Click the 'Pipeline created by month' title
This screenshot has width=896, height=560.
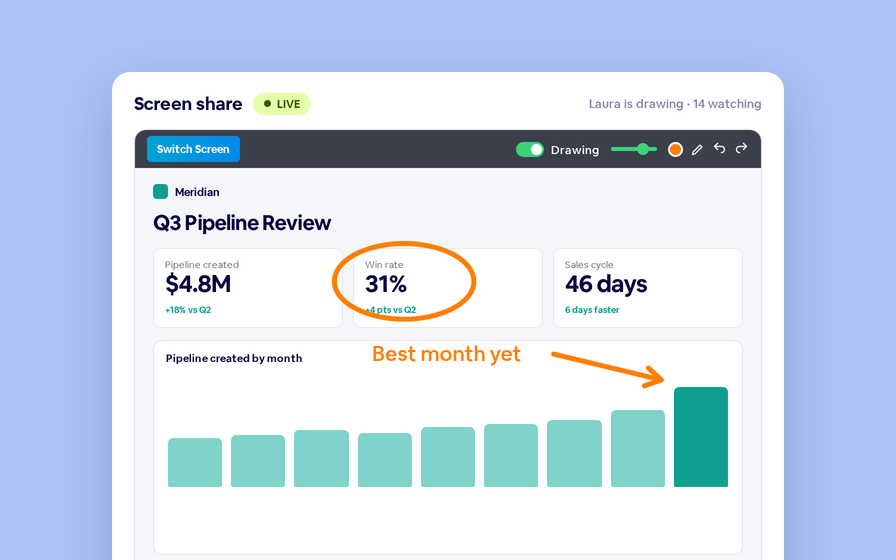pyautogui.click(x=234, y=358)
